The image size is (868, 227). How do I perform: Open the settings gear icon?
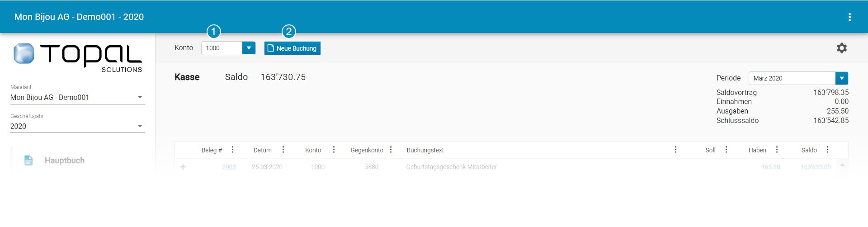[841, 48]
